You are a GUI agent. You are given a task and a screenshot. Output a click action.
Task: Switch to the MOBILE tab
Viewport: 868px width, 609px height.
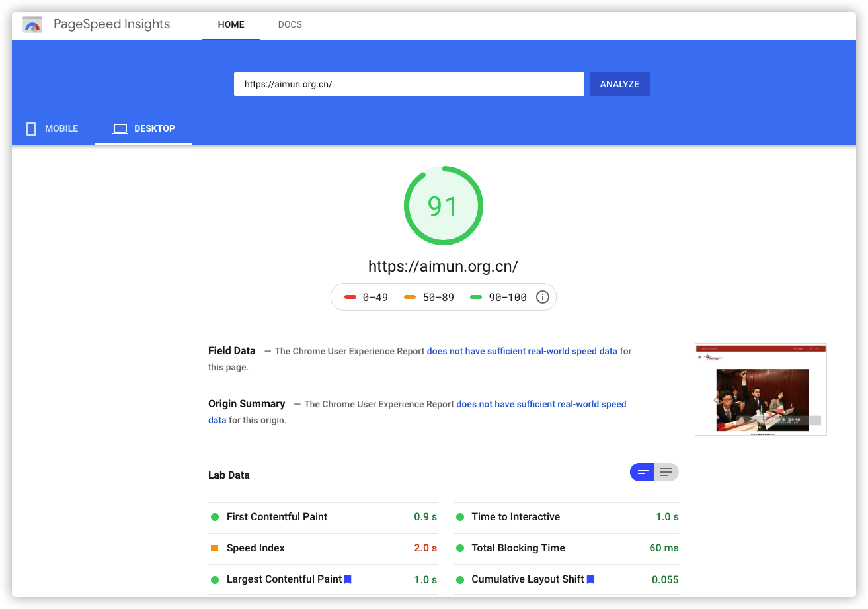coord(52,128)
